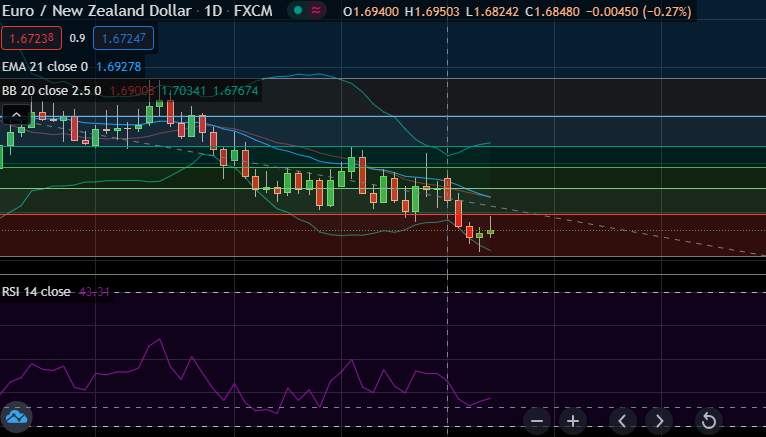Select the RSI 14 close indicator label

pos(37,292)
